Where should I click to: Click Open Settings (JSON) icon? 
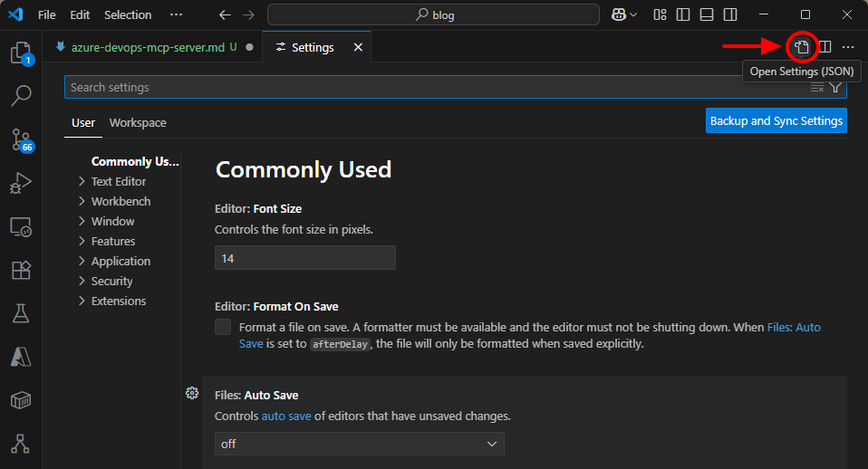801,47
